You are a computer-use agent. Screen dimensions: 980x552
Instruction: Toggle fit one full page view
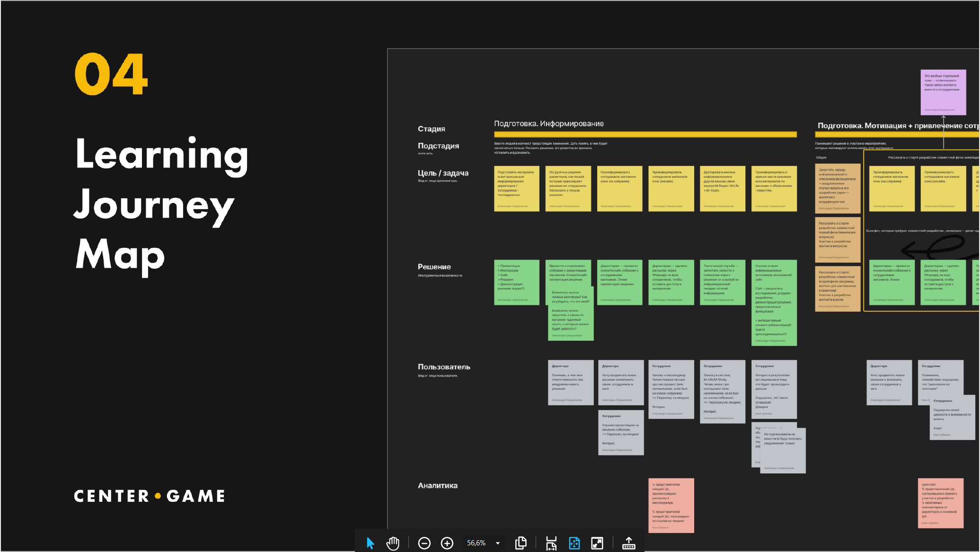coord(574,543)
